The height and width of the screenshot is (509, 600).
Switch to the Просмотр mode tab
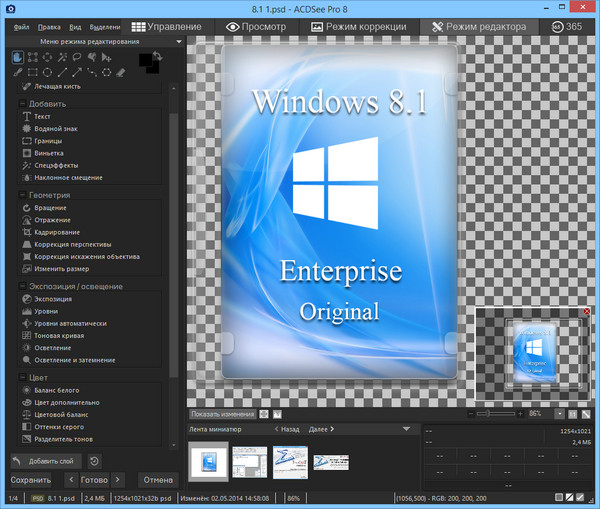pyautogui.click(x=257, y=26)
